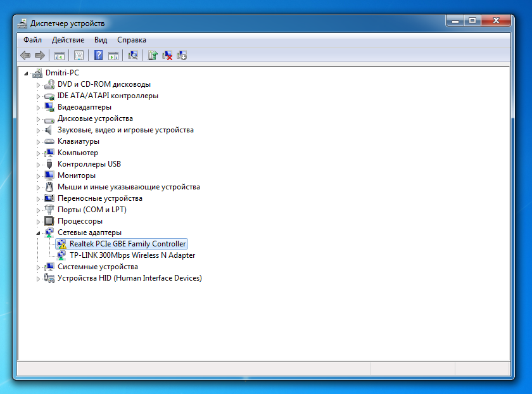Select Устройства HID (Human Interface Devices)
The height and width of the screenshot is (394, 532).
pyautogui.click(x=130, y=278)
